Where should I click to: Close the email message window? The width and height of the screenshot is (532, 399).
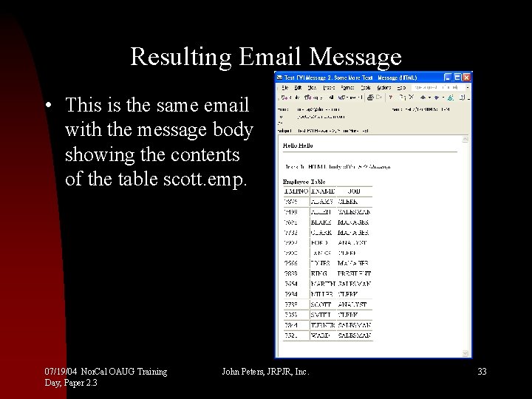(x=467, y=78)
